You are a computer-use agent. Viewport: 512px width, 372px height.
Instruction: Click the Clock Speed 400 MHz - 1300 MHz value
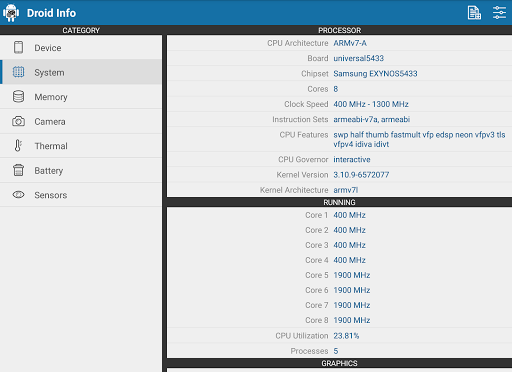pos(371,104)
